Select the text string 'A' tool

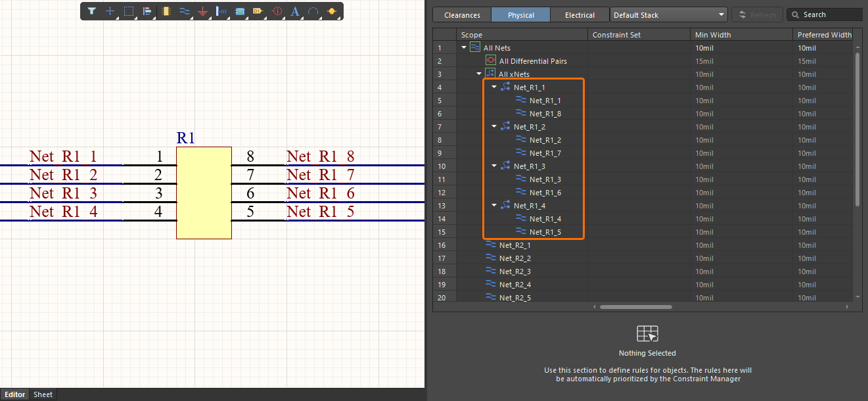click(295, 11)
